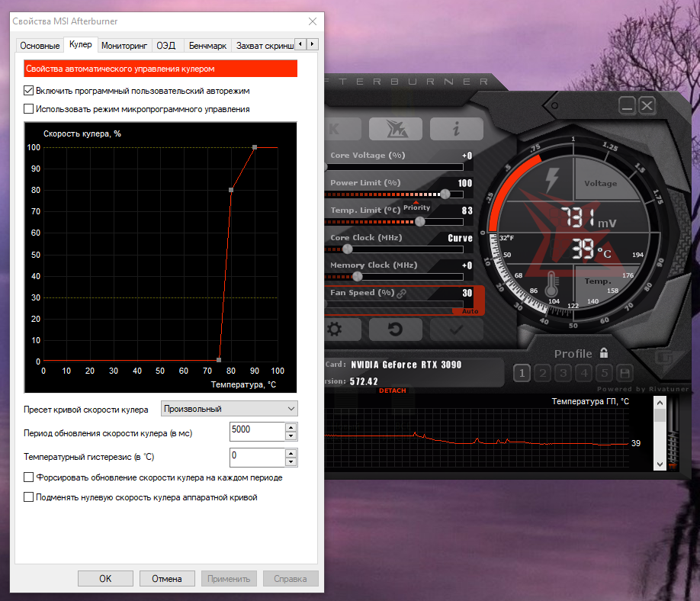Switch to the Основные tab
The height and width of the screenshot is (601, 700).
40,46
